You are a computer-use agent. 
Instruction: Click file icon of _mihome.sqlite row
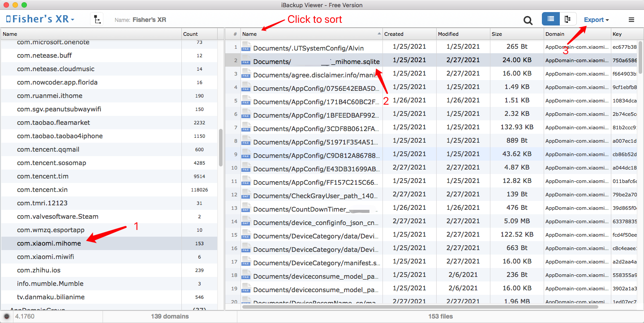246,60
